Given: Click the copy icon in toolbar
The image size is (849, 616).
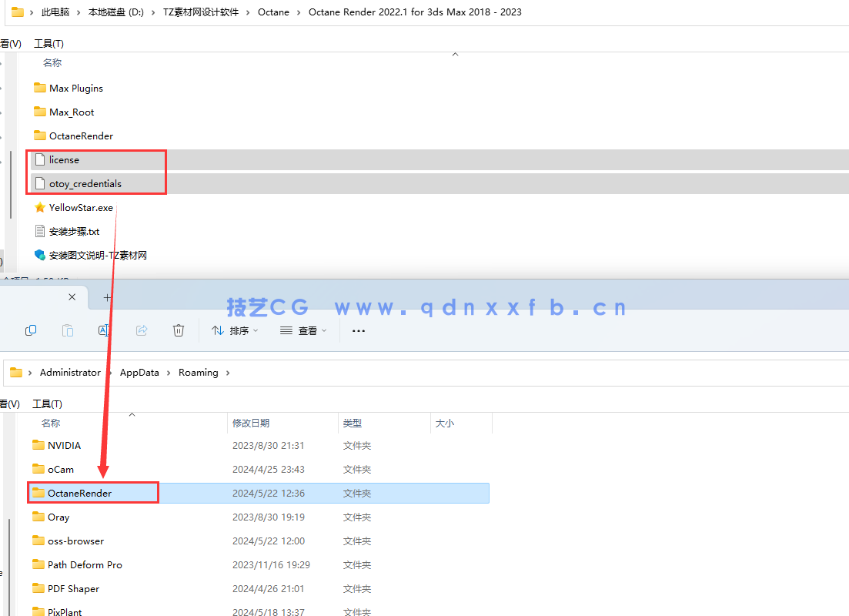Looking at the screenshot, I should coord(31,330).
